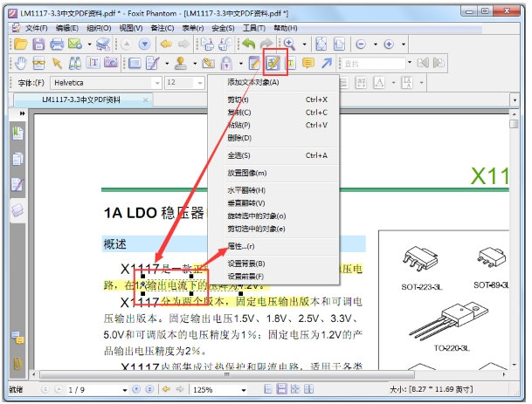Select the Snapshot camera tool

pos(111,63)
